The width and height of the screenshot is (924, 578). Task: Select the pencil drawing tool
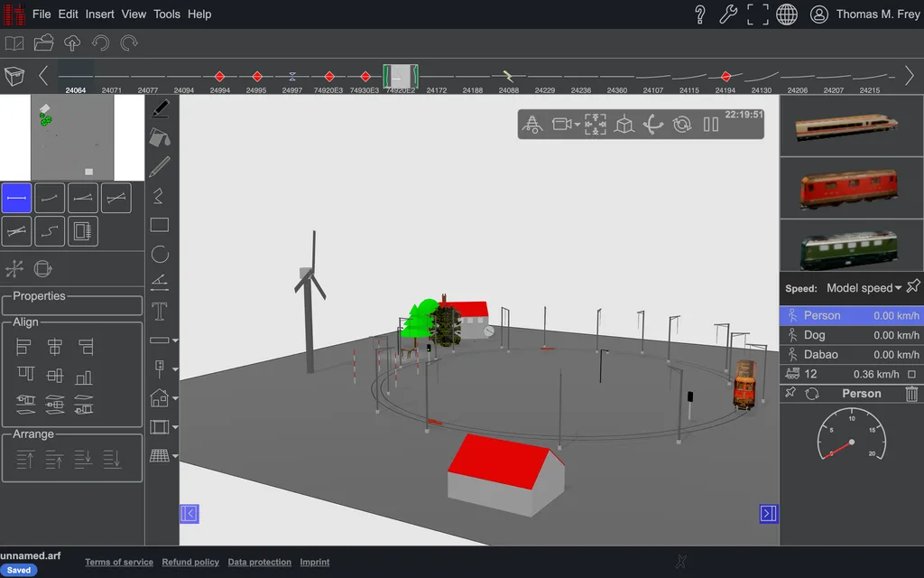click(160, 167)
